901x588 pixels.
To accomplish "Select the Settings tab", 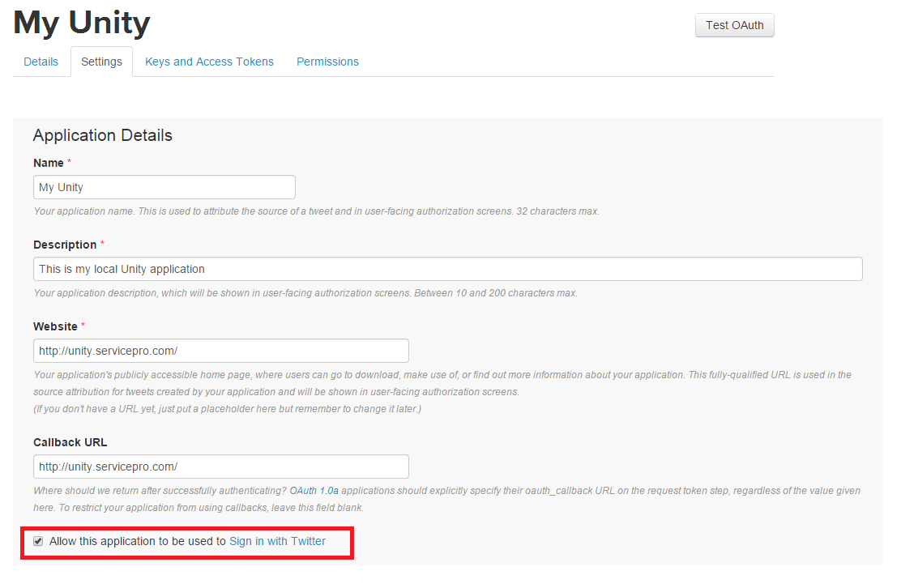I will point(101,62).
